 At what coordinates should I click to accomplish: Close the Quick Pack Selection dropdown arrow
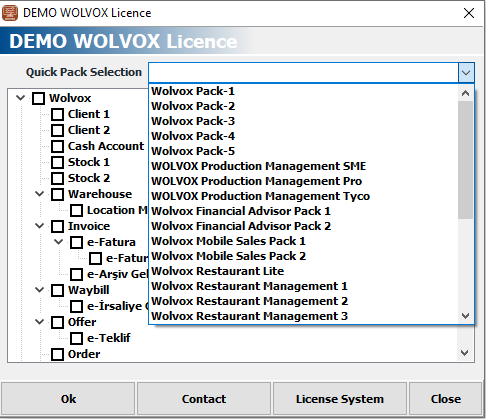click(466, 72)
